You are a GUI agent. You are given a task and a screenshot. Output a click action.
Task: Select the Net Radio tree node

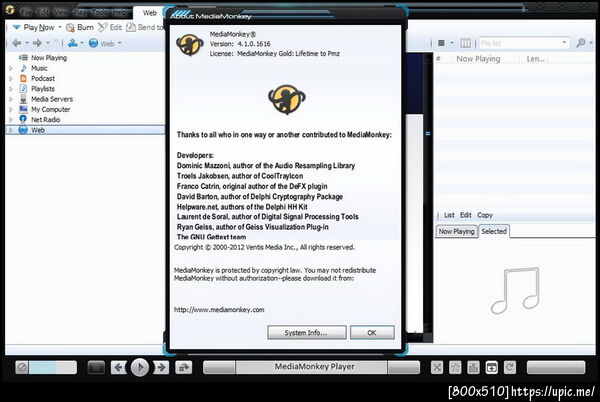coord(45,120)
